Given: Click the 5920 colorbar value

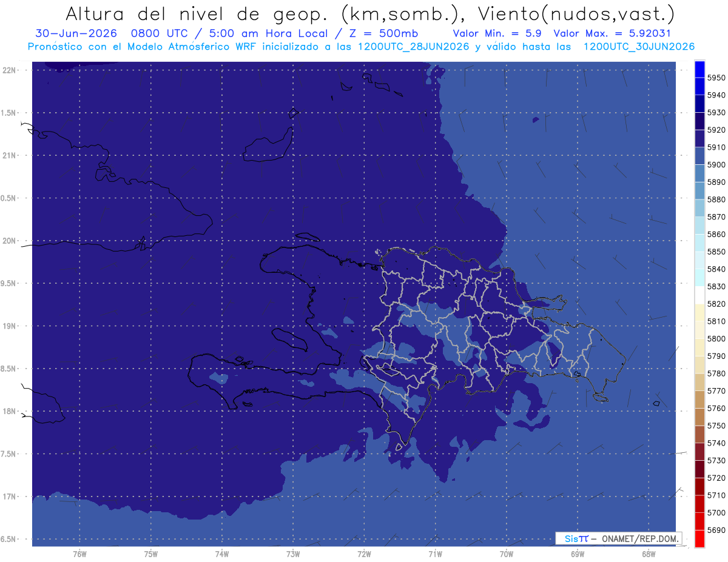Looking at the screenshot, I should click(x=716, y=130).
